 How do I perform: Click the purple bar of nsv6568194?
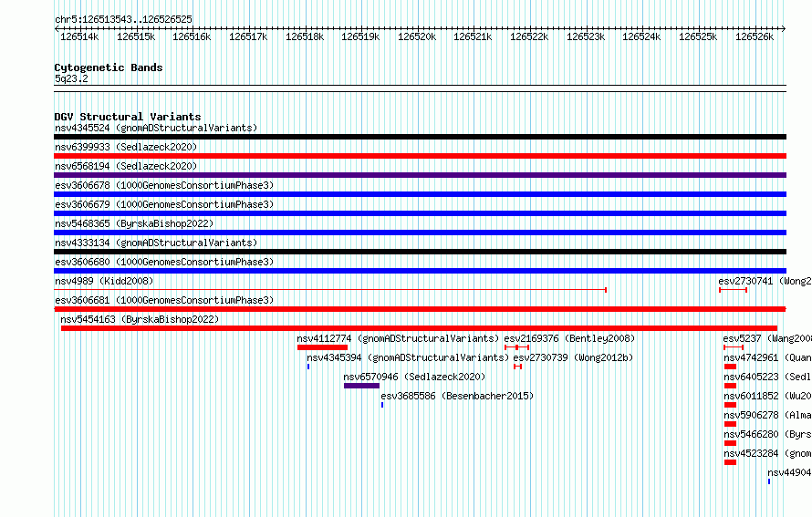click(x=420, y=175)
